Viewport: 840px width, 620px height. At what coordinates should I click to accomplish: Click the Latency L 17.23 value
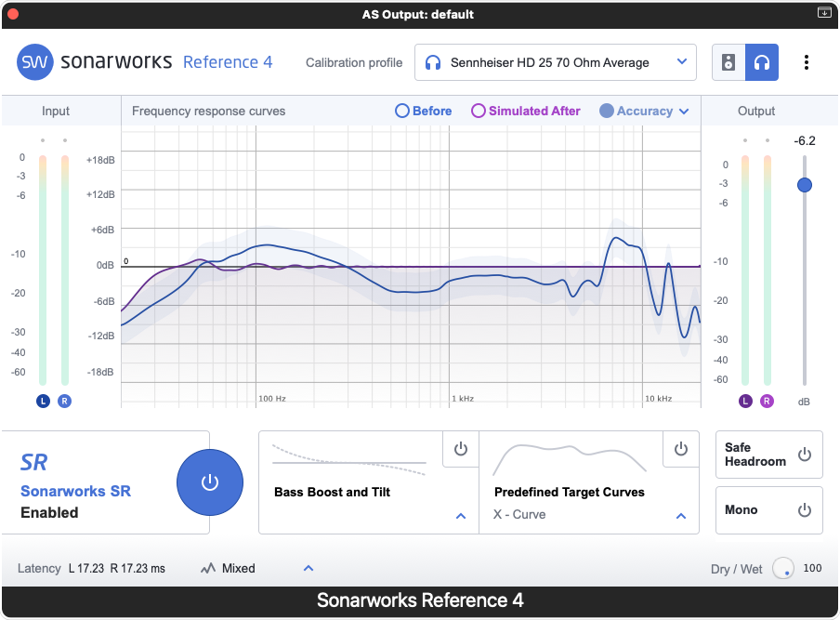86,569
